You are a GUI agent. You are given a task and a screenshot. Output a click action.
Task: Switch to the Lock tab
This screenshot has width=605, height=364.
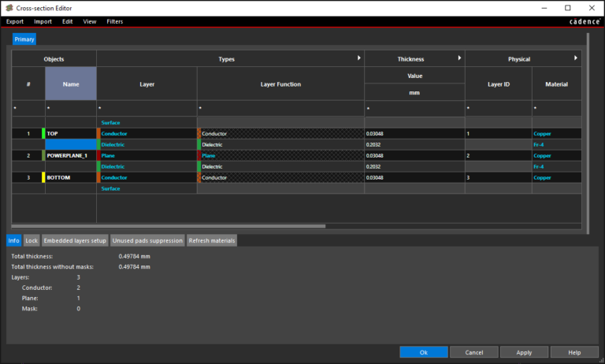click(32, 240)
